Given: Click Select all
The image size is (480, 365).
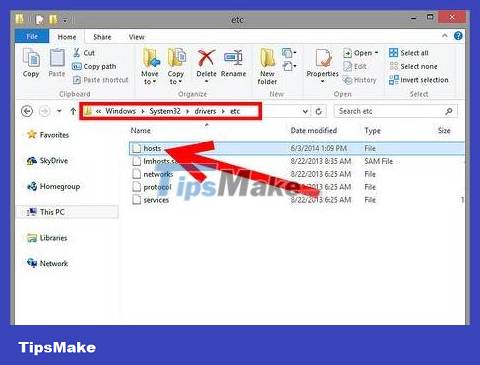Looking at the screenshot, I should (x=409, y=53).
